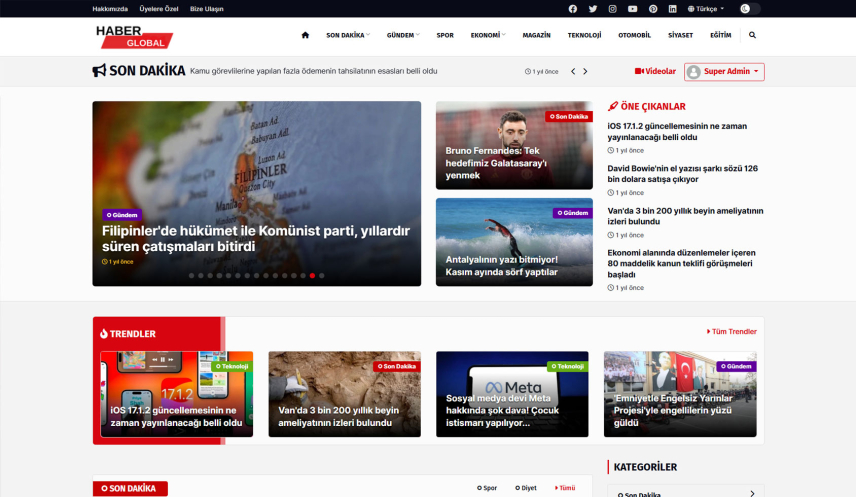Image resolution: width=856 pixels, height=497 pixels.
Task: Open the breaking news ticker headline
Action: (313, 71)
